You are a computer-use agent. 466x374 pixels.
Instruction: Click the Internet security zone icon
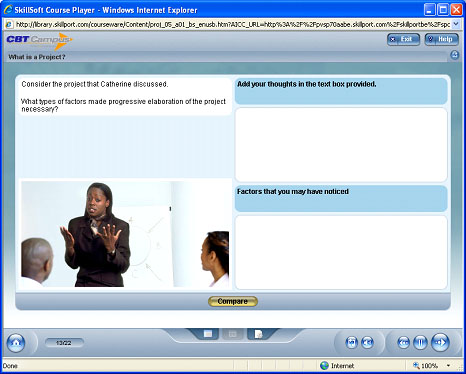tap(324, 366)
